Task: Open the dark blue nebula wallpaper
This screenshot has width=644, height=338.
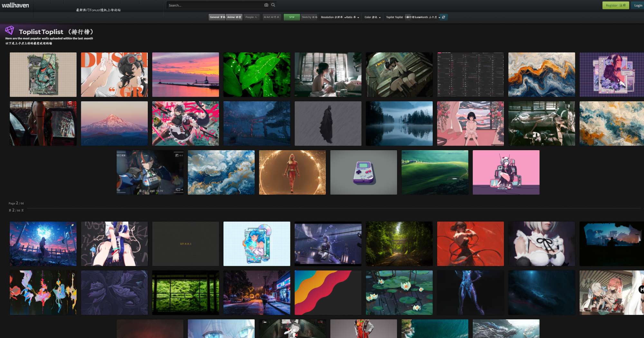Action: [542, 293]
